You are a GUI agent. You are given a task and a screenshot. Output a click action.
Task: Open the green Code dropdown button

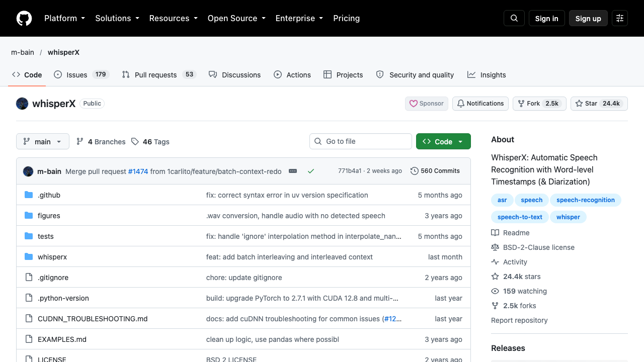coord(443,142)
